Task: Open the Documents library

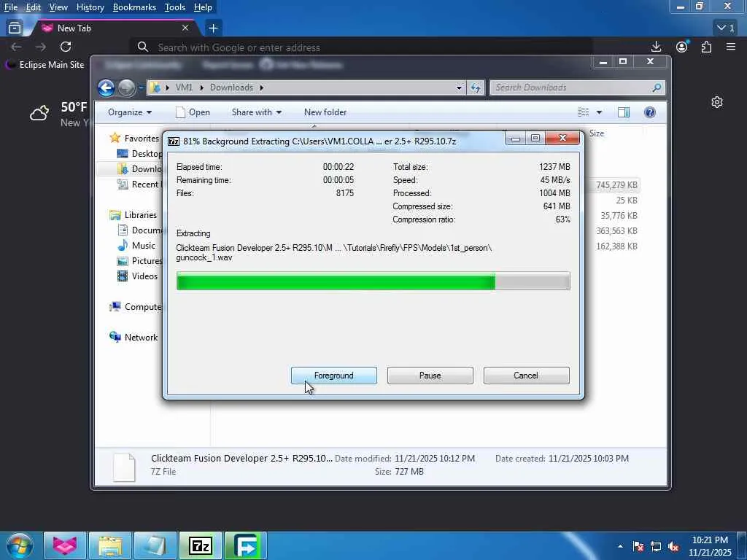Action: tap(140, 230)
